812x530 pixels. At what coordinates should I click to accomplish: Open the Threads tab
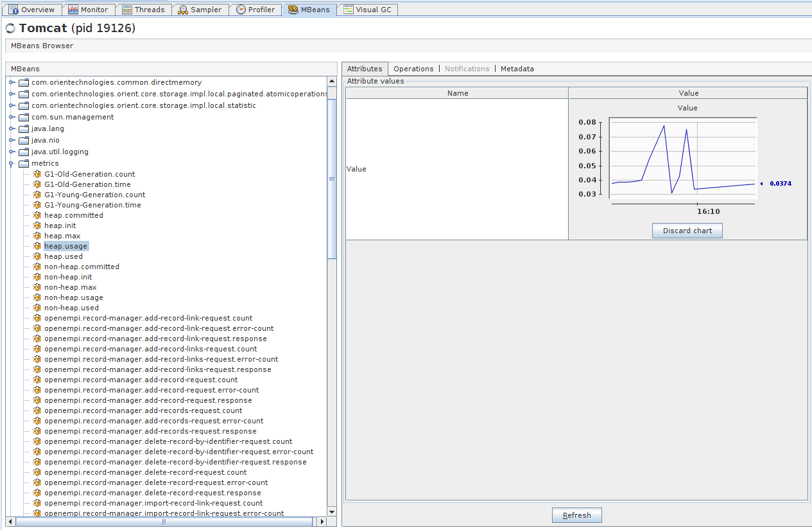[144, 10]
